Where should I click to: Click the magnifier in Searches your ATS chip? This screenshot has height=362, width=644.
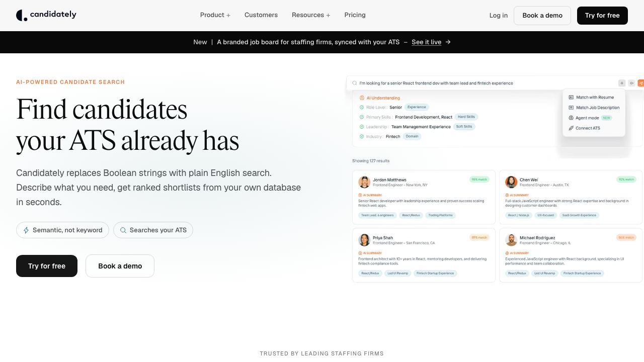[123, 230]
